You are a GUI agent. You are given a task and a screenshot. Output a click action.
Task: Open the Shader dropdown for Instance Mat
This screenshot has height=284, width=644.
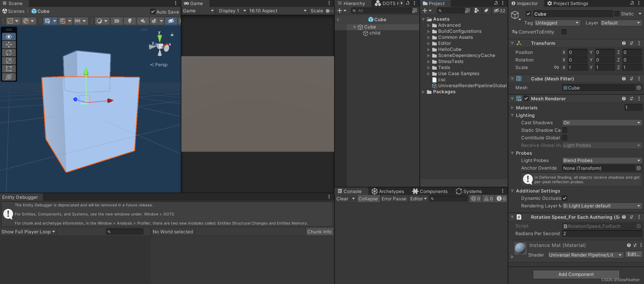pos(585,255)
